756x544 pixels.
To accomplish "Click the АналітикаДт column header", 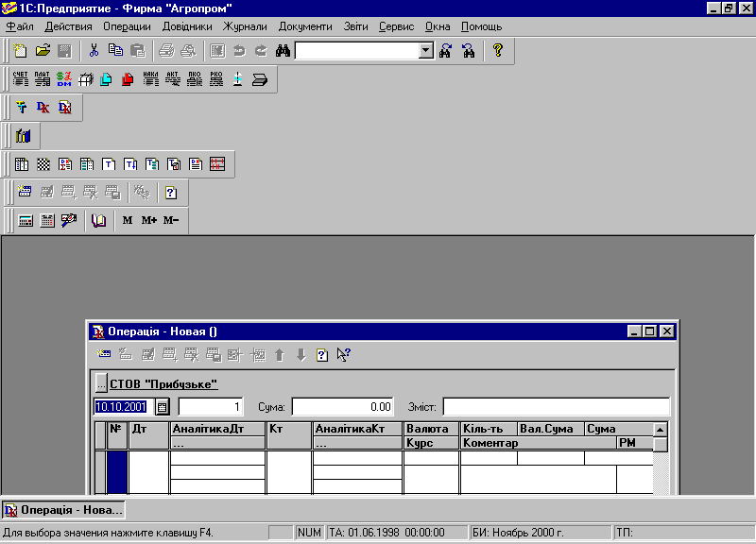I will 217,429.
